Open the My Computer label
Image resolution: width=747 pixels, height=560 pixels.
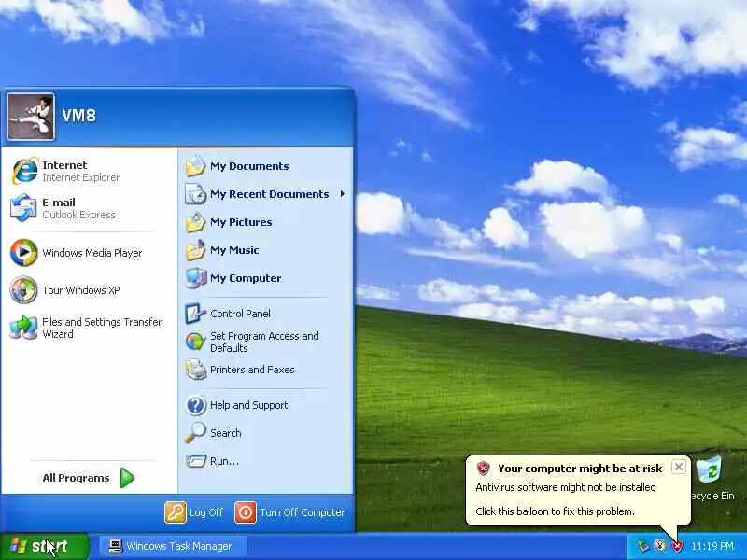coord(246,278)
